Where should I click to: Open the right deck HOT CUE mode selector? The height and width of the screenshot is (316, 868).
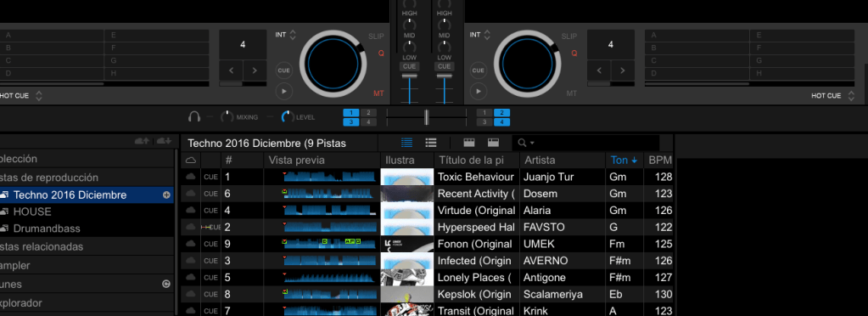pyautogui.click(x=851, y=96)
